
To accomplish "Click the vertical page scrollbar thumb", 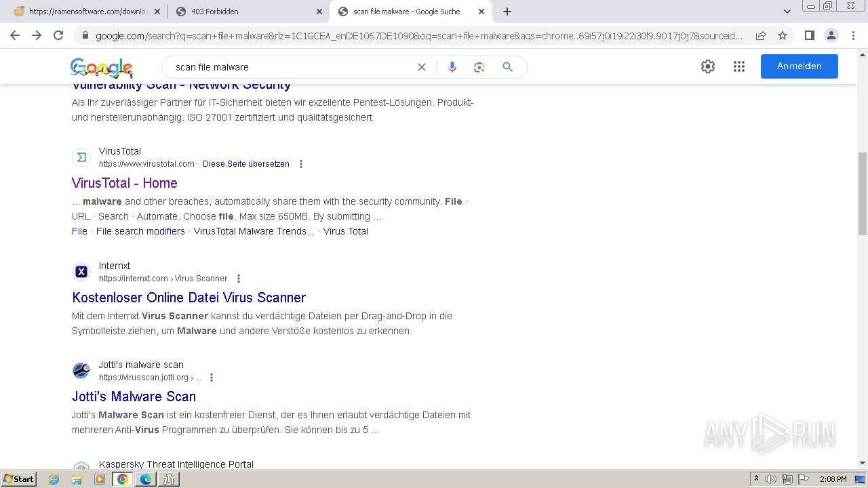I will (x=863, y=194).
